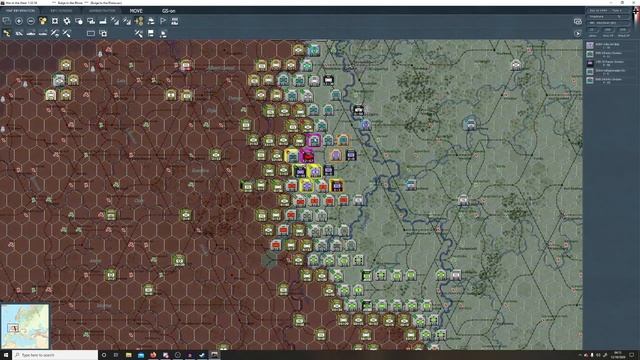Open the Windows Start menu

(6, 355)
